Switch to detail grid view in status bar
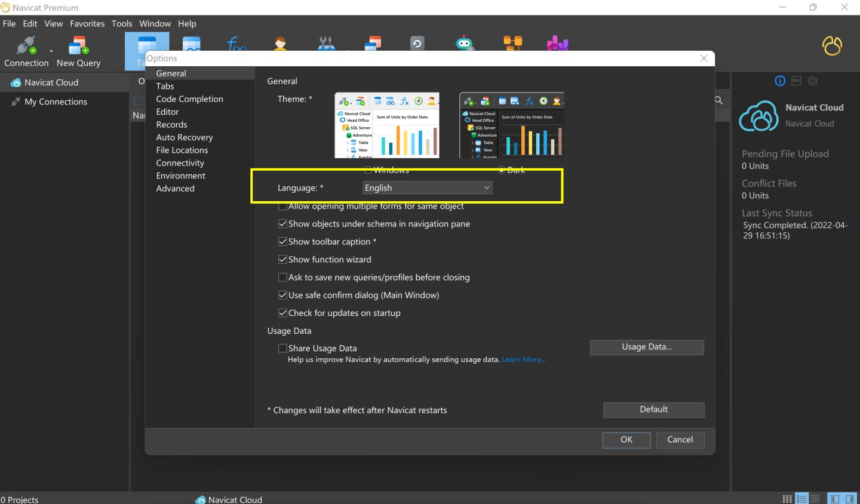Viewport: 860px width, 504px height. 815,499
